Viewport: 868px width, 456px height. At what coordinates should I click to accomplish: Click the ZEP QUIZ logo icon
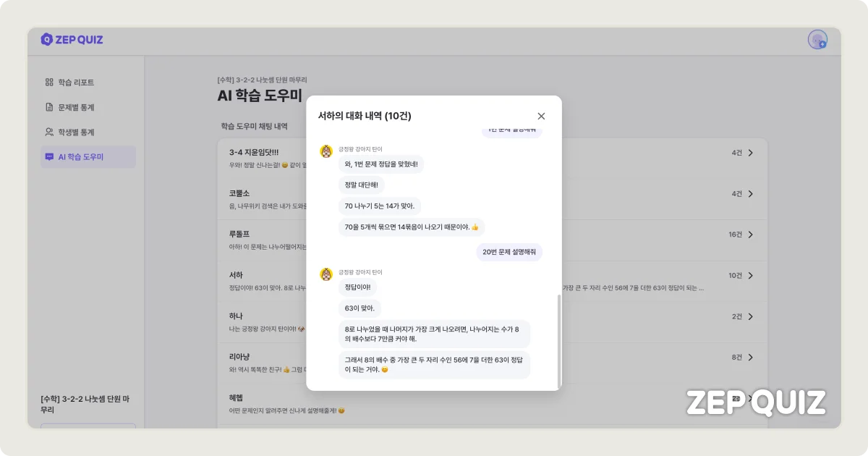click(x=46, y=40)
